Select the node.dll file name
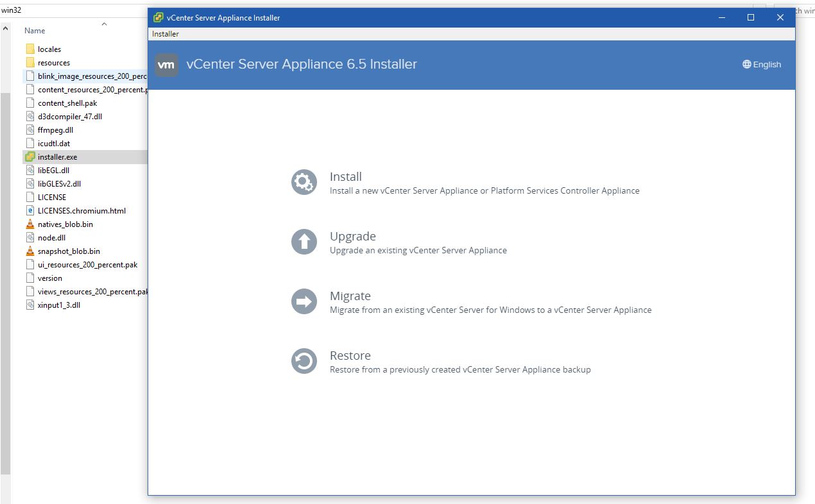Screen dimensions: 815x504 coord(51,237)
